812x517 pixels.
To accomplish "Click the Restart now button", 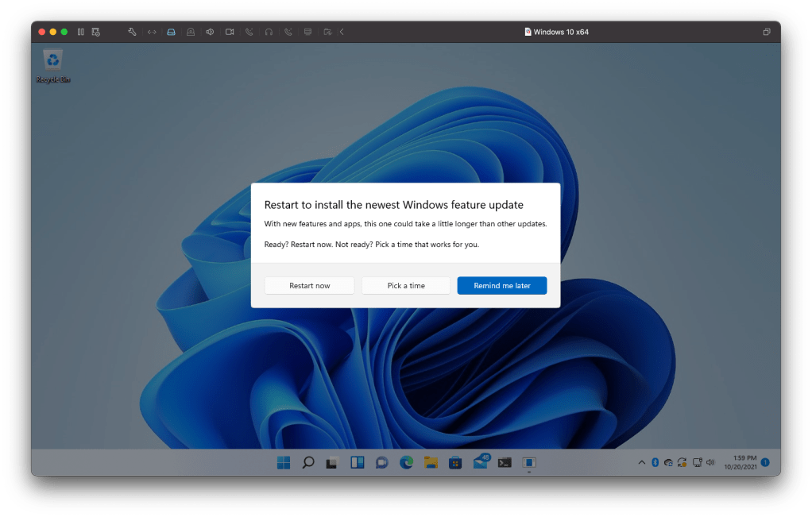I will [x=309, y=286].
